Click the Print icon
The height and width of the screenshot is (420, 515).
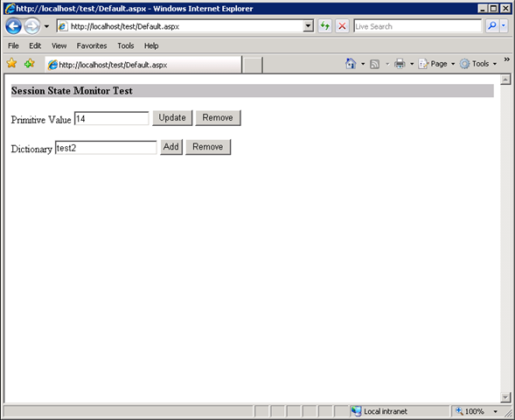pyautogui.click(x=400, y=63)
